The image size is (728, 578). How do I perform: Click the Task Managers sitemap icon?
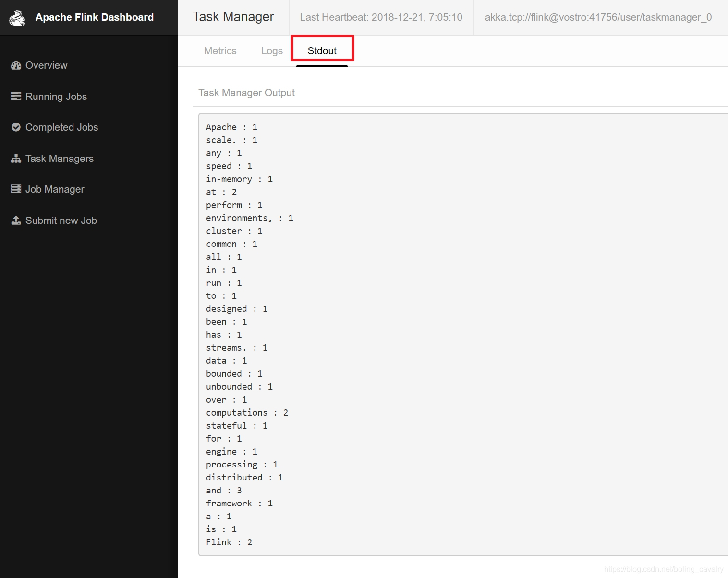tap(16, 159)
